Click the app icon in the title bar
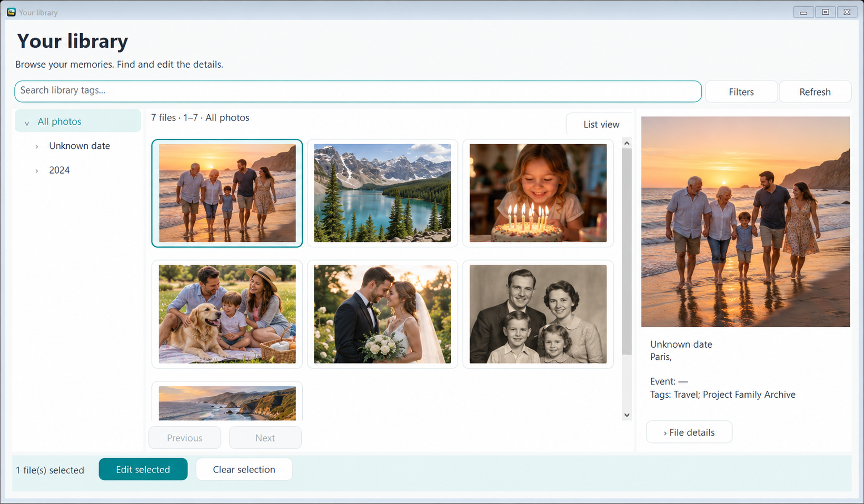The width and height of the screenshot is (864, 504). (x=11, y=12)
